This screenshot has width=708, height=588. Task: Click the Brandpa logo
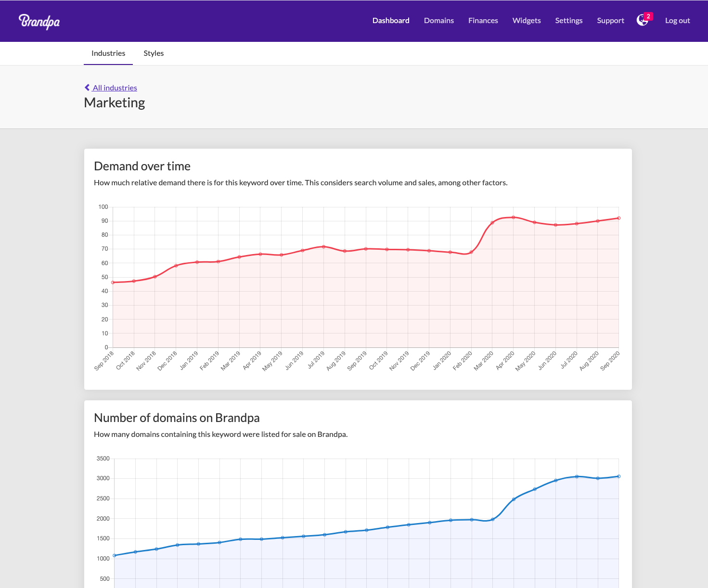point(39,21)
